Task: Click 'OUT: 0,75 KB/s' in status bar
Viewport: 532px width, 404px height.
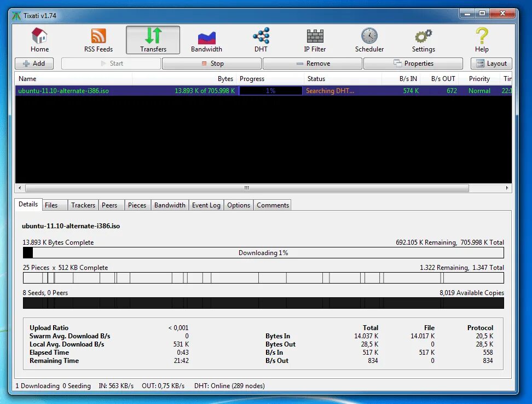Action: tap(163, 386)
